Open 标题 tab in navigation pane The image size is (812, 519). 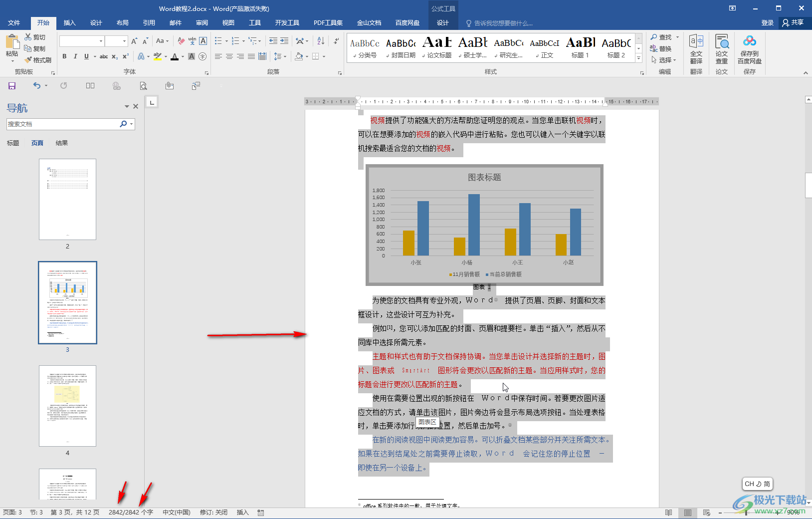13,143
